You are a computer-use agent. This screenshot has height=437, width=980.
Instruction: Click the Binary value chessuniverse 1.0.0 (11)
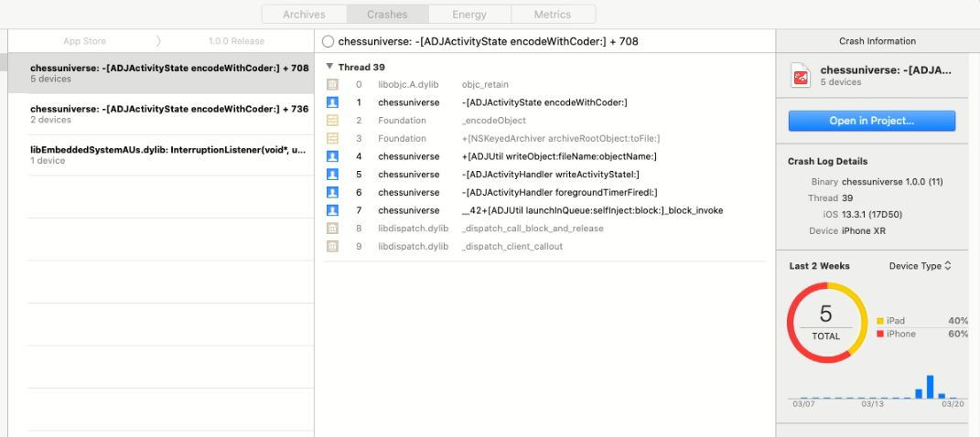point(892,182)
